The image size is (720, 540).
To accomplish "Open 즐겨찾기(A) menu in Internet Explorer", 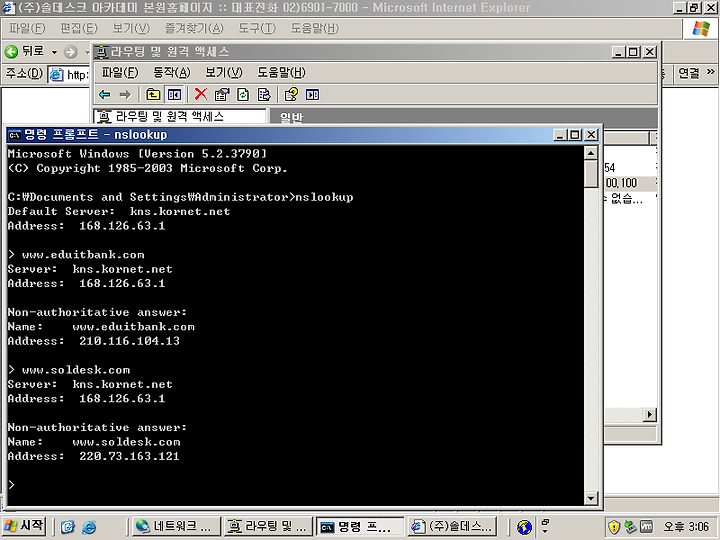I will pos(194,28).
